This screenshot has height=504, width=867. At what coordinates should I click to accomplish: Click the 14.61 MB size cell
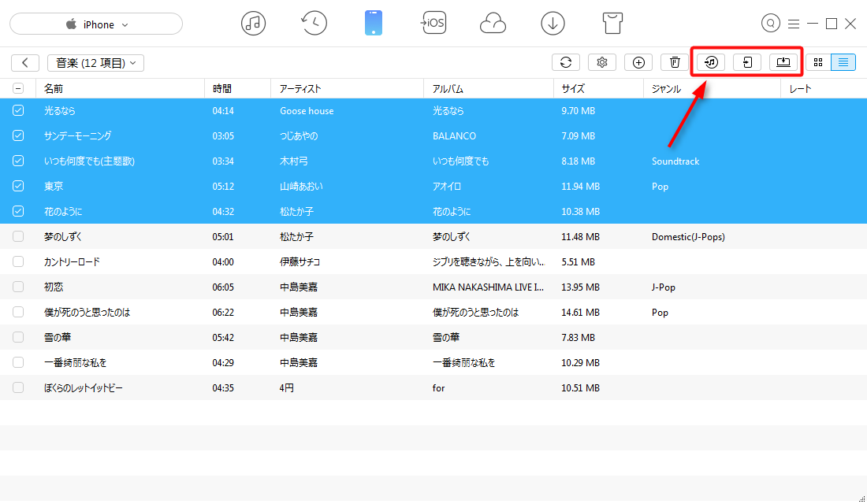(x=580, y=312)
